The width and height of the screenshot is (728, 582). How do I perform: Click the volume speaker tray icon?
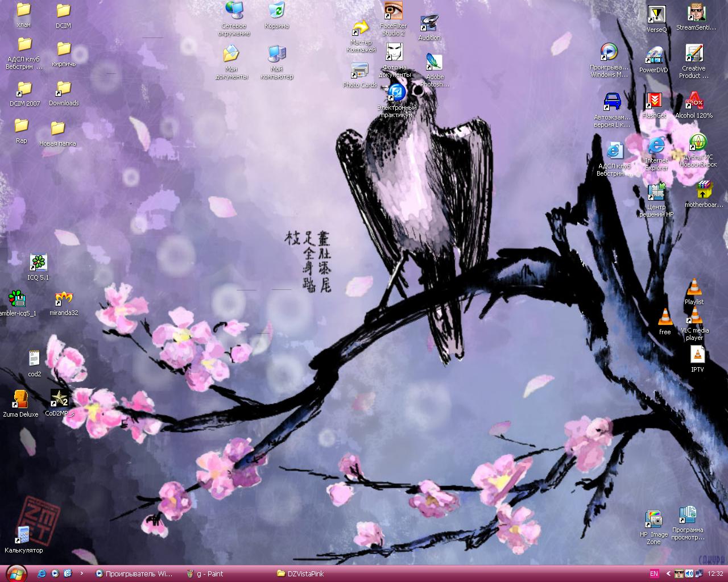coord(689,573)
